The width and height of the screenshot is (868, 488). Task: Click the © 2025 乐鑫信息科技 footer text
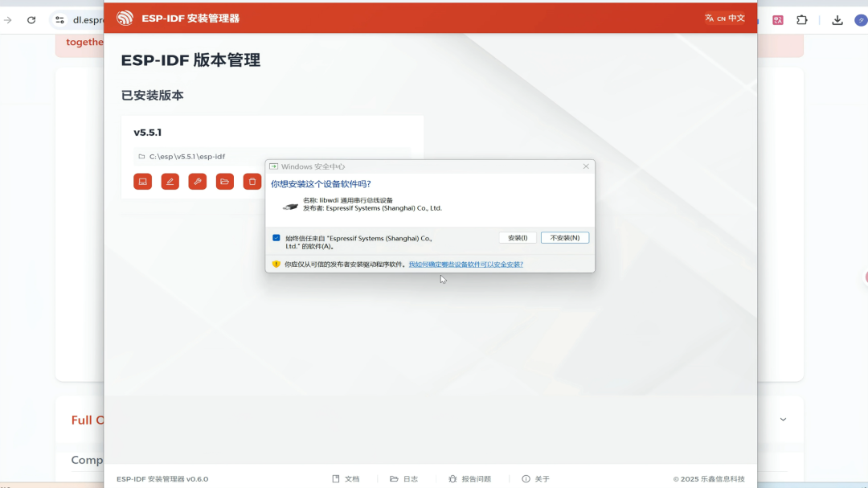709,478
